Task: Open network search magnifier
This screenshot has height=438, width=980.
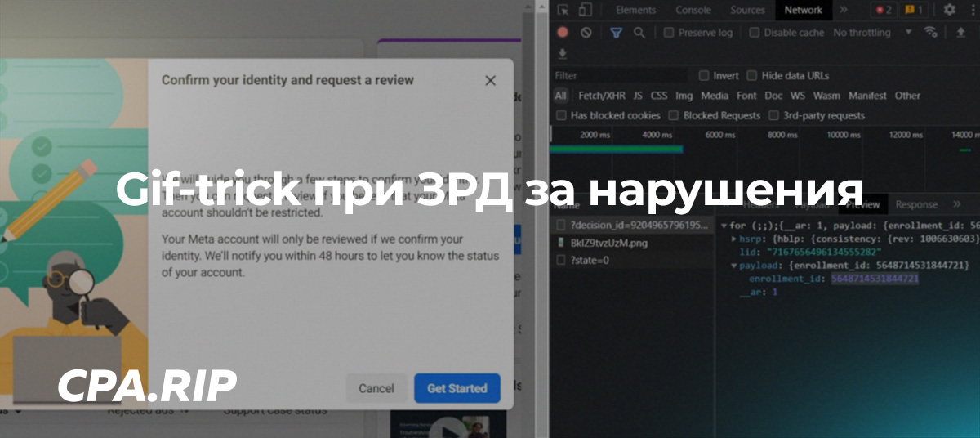Action: pos(639,33)
